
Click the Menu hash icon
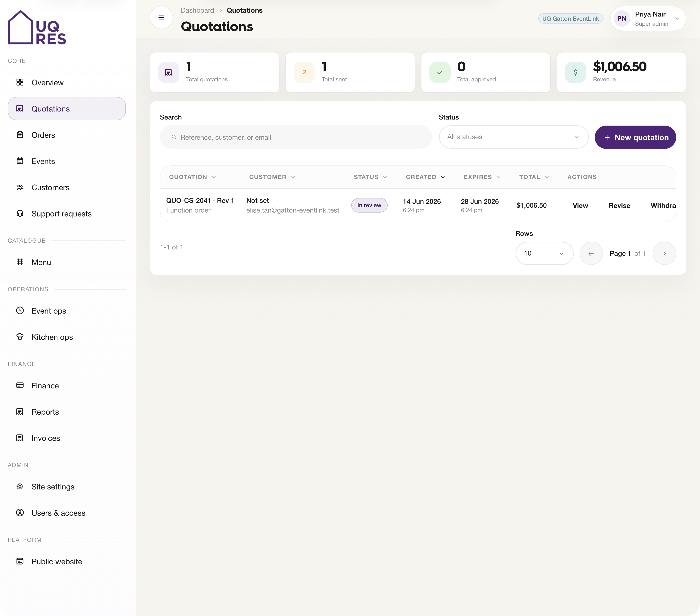click(20, 262)
